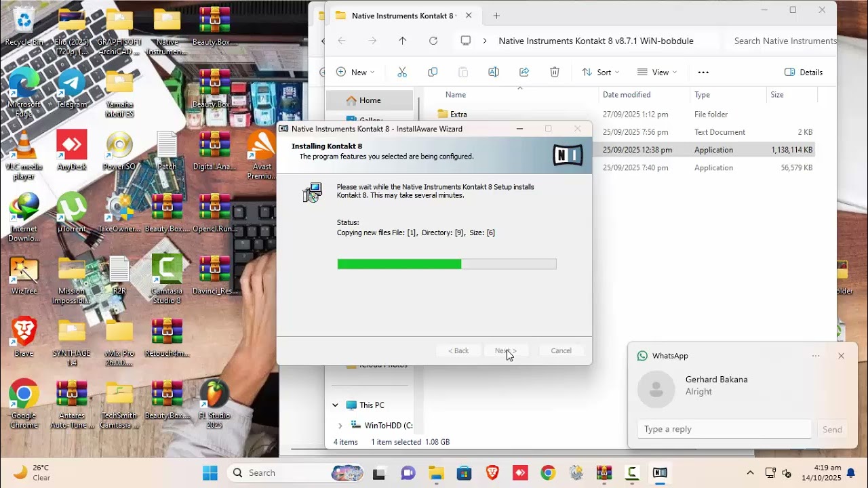This screenshot has height=488, width=868.
Task: Click the Share icon in Explorer toolbar
Action: point(524,72)
